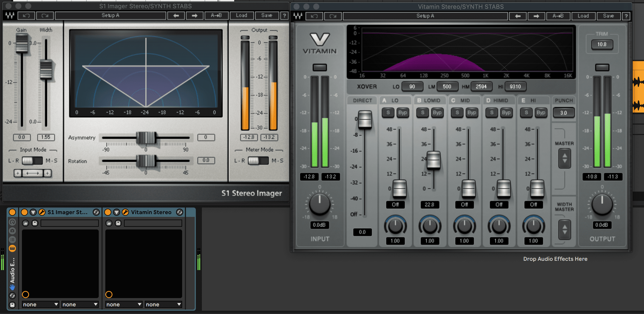
Task: Click Vitamin WIDTH MASTER up/down stepper
Action: [x=564, y=229]
